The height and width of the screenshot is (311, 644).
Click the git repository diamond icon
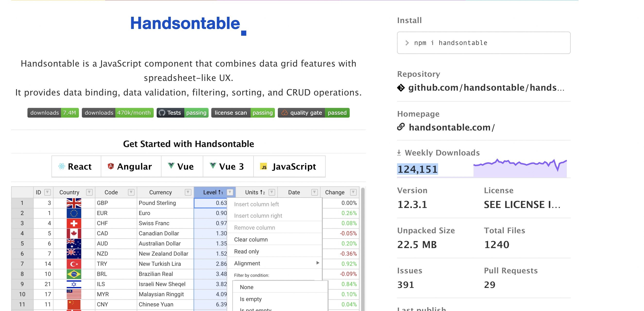pyautogui.click(x=401, y=88)
